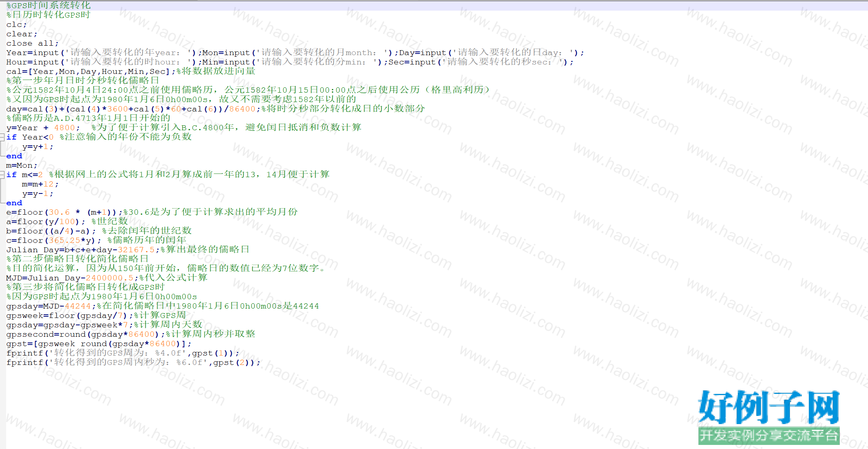Screen dimensions: 868x449
Task: Click the 'day=cal(3)+(cal(4)*3600' statement
Action: (134, 109)
